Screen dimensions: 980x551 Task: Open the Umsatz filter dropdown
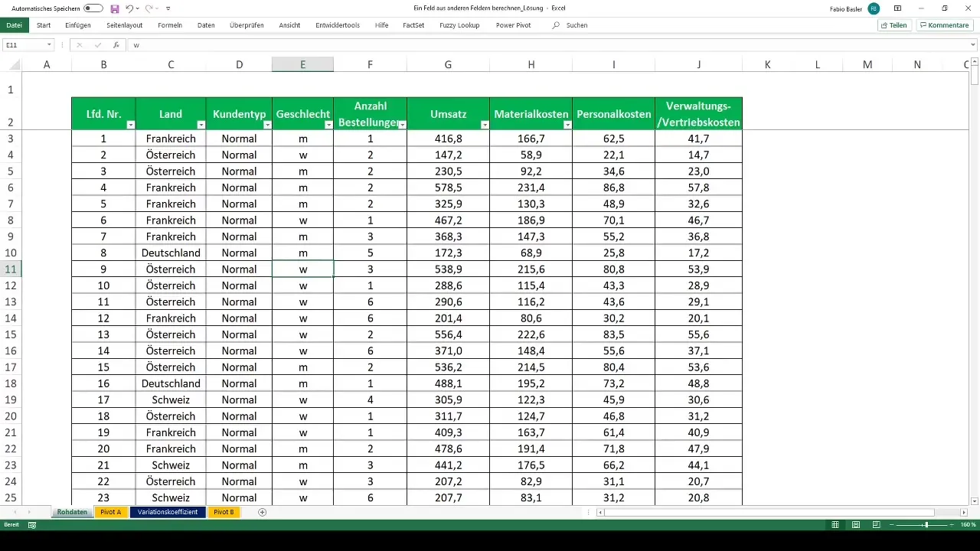pyautogui.click(x=484, y=124)
